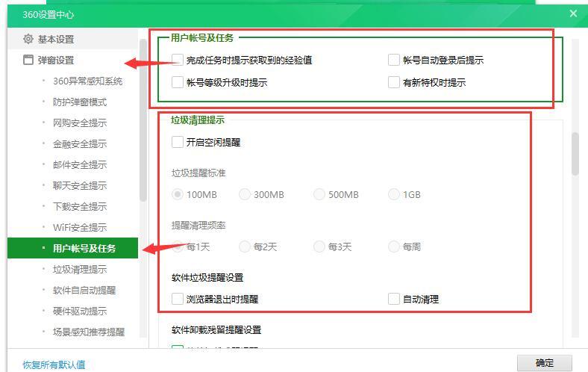Open 软件自启动提醒 settings
588x372 pixels.
point(84,290)
